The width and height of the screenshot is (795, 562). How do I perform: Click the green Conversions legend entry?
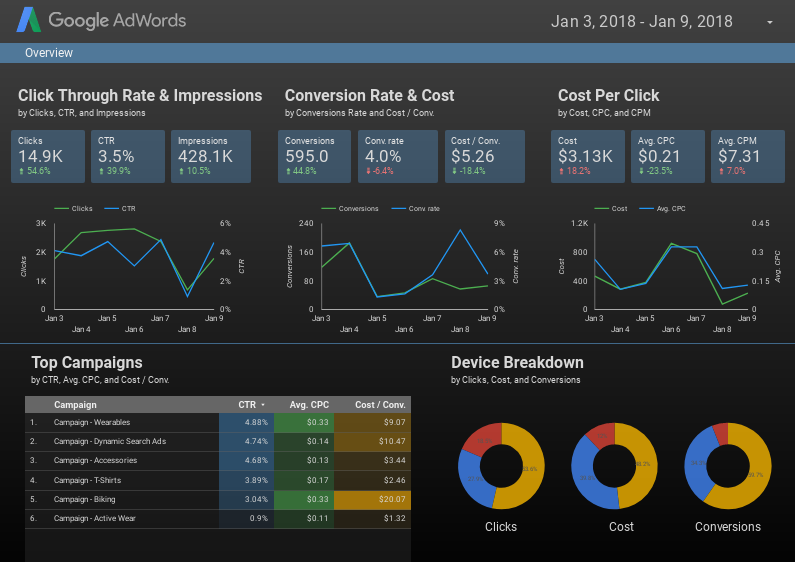(x=350, y=208)
